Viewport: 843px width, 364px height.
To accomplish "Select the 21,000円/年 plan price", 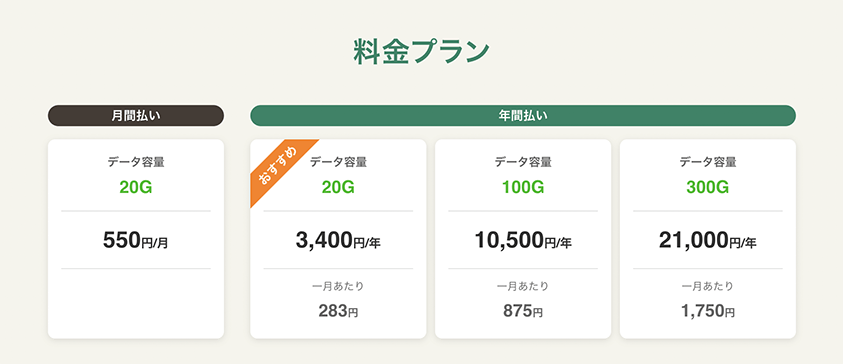I will point(708,241).
